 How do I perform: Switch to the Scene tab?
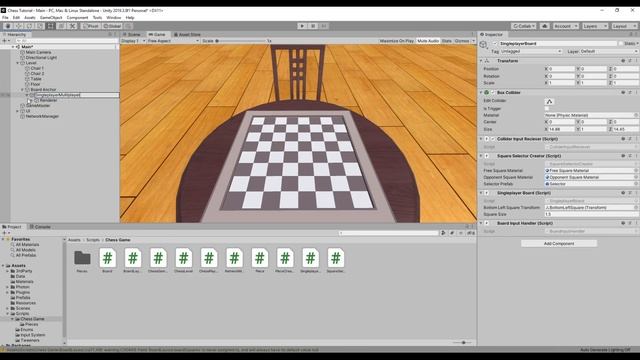[x=132, y=35]
